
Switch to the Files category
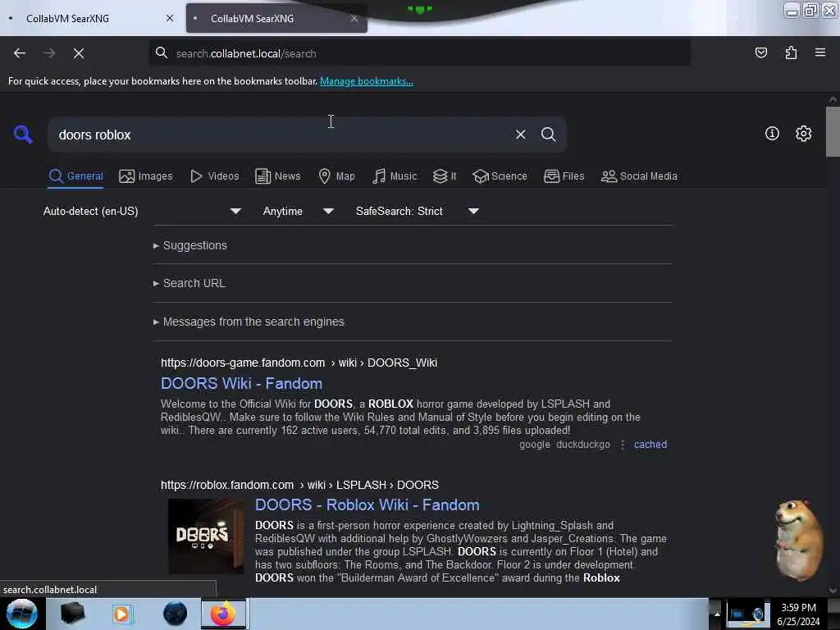tap(564, 176)
